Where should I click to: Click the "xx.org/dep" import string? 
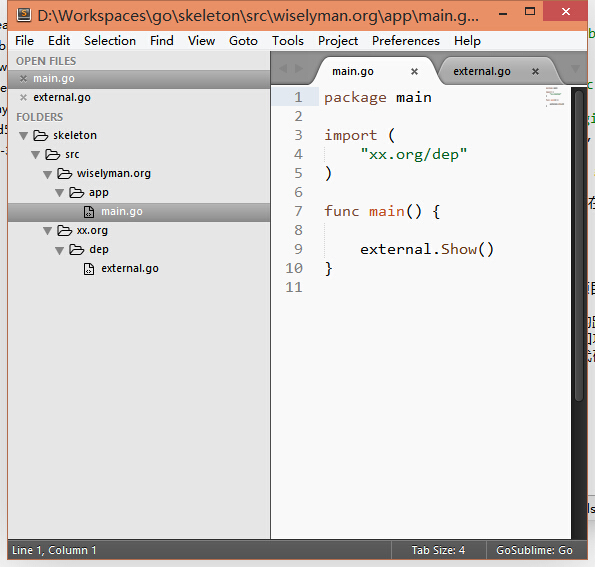click(414, 154)
